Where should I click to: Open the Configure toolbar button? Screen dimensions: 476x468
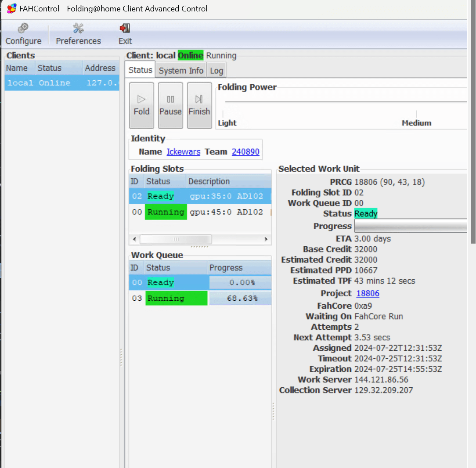[23, 34]
